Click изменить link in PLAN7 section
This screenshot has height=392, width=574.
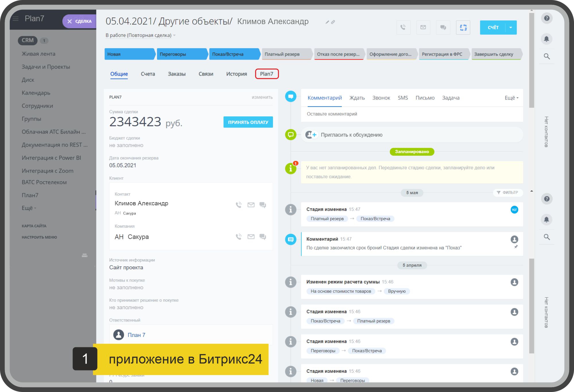[x=262, y=97]
